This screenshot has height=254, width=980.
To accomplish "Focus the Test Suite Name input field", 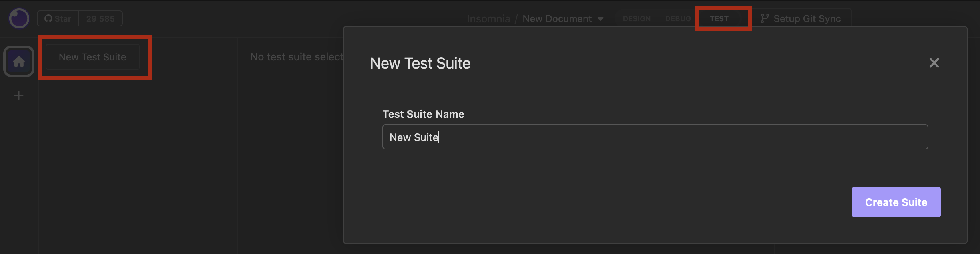I will point(655,137).
